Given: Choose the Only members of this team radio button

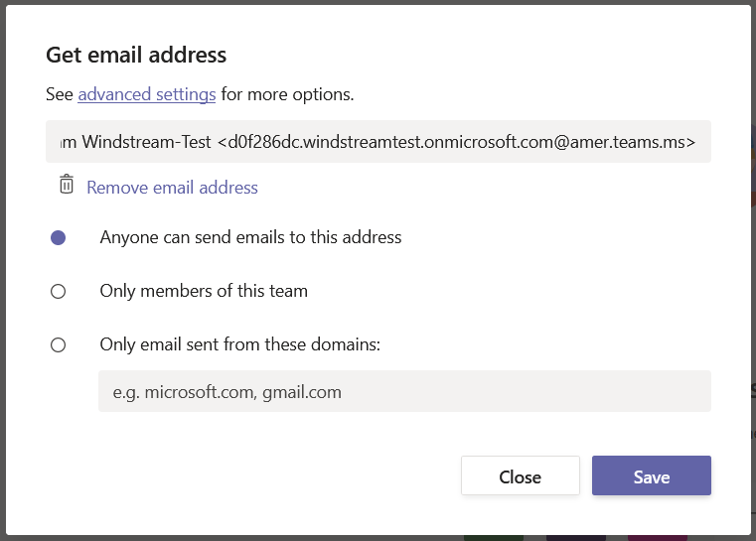Looking at the screenshot, I should (x=59, y=292).
